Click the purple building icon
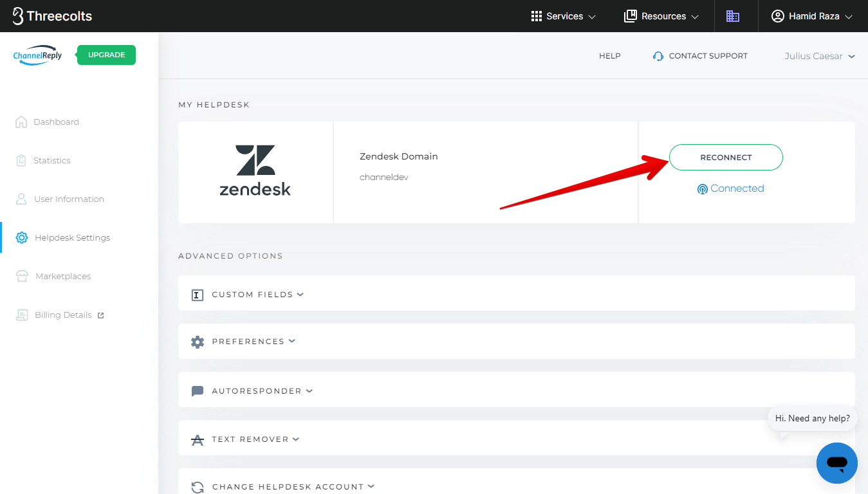 (x=733, y=16)
